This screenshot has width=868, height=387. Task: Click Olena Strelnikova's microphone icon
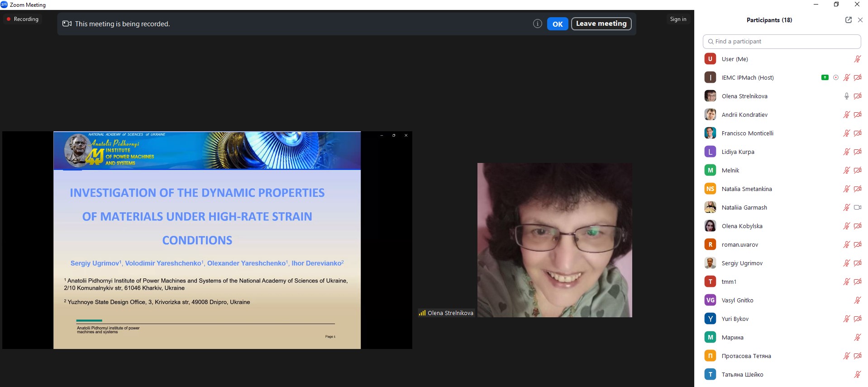(x=846, y=96)
